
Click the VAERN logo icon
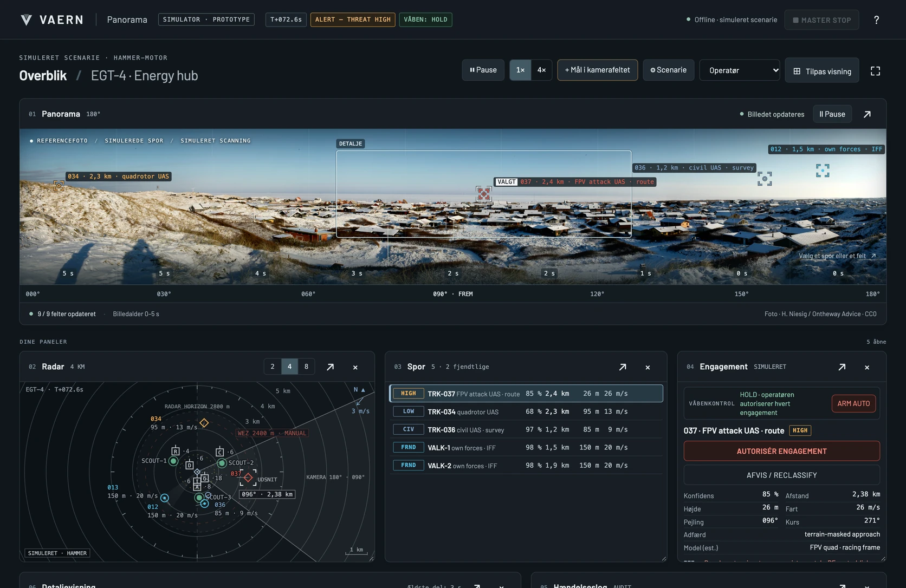point(26,20)
